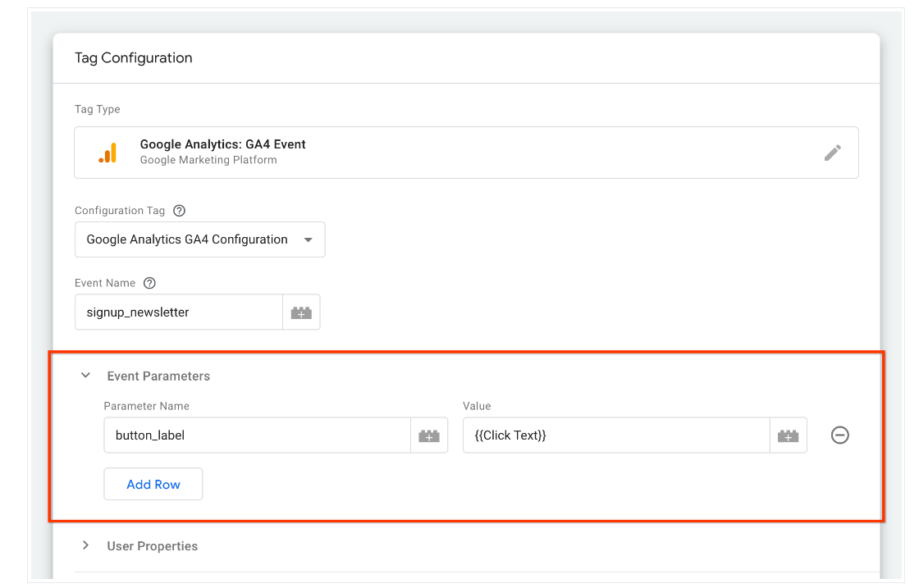
Task: Click the GA4 Analytics logo icon
Action: point(107,153)
